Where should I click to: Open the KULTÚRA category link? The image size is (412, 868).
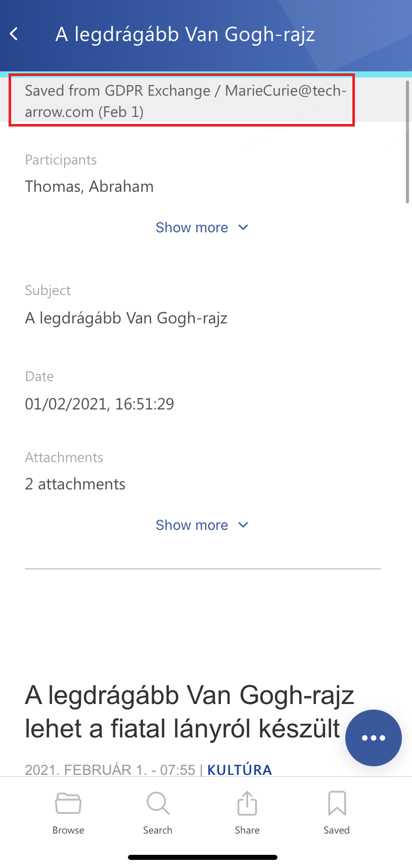coord(240,770)
